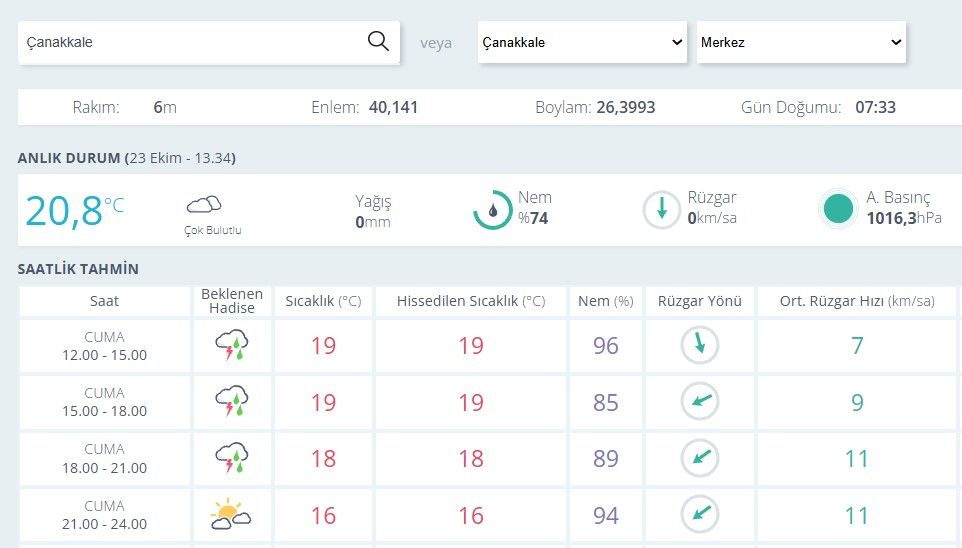Click wind speed value 7

[x=857, y=345]
